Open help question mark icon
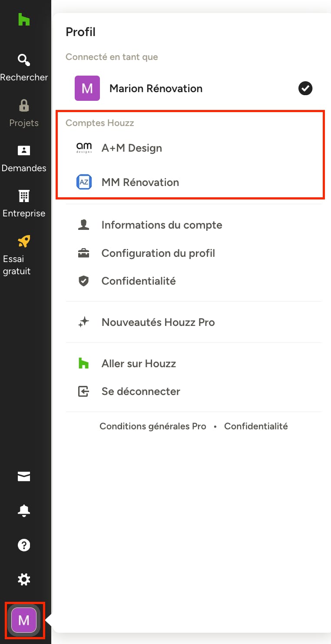The width and height of the screenshot is (331, 644). pos(24,545)
